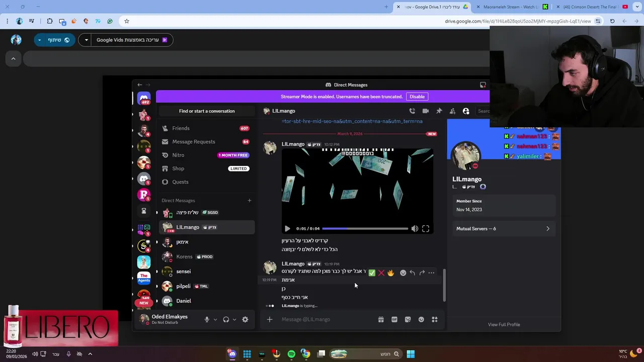Screen dimensions: 644x362
Task: Open the emoji picker in message bar
Action: tap(421, 319)
